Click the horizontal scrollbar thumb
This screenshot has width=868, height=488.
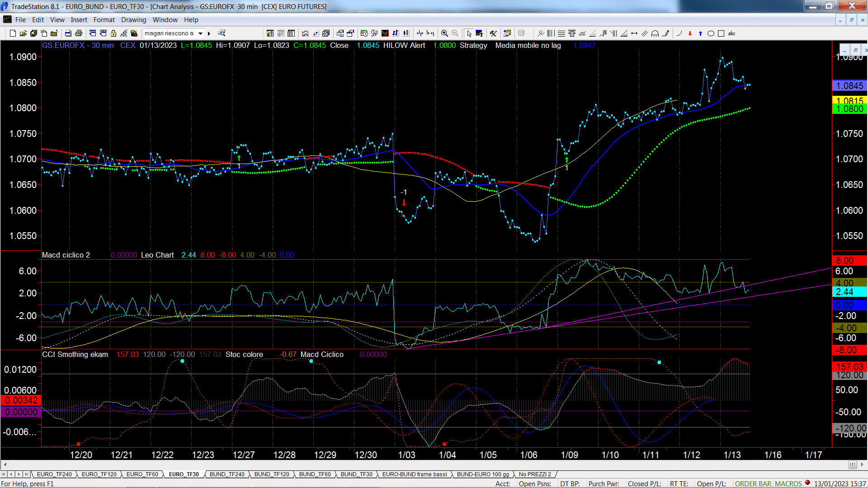(853, 465)
